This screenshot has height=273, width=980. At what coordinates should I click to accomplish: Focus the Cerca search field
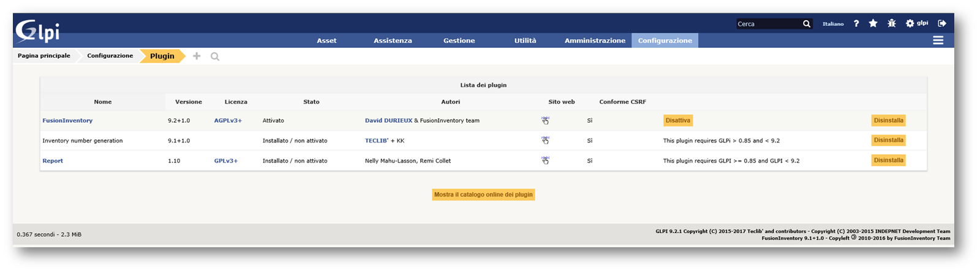click(x=769, y=24)
